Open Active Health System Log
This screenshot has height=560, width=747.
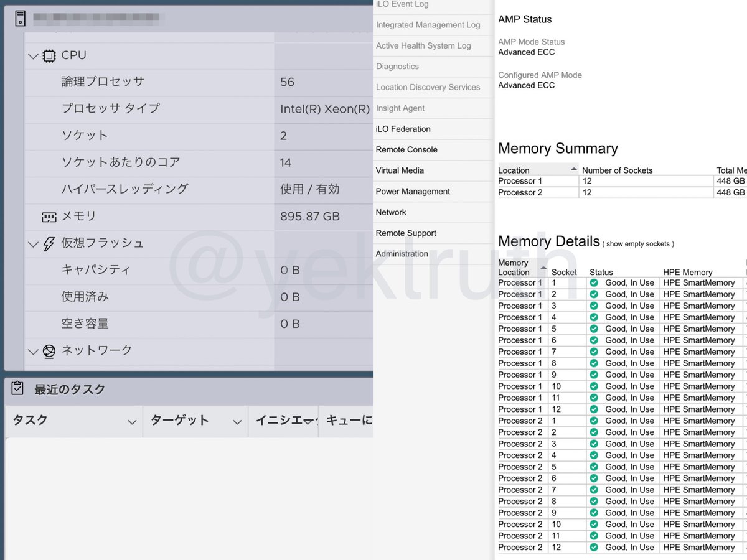(x=423, y=45)
